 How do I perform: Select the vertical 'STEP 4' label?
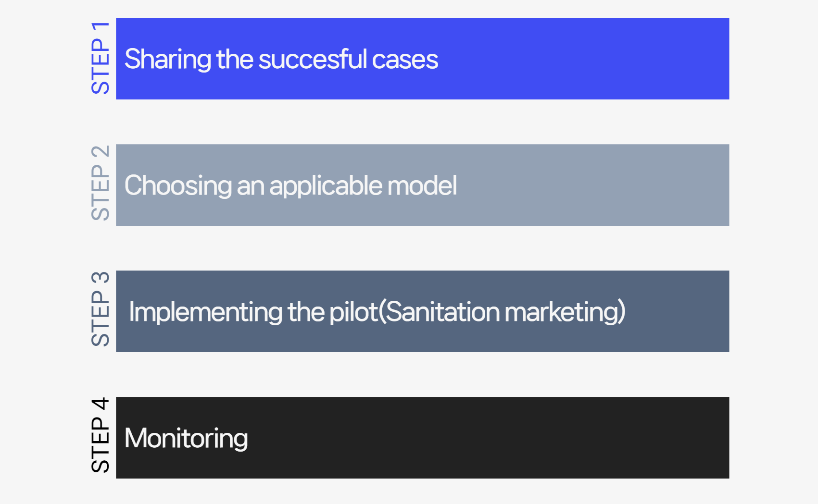101,435
